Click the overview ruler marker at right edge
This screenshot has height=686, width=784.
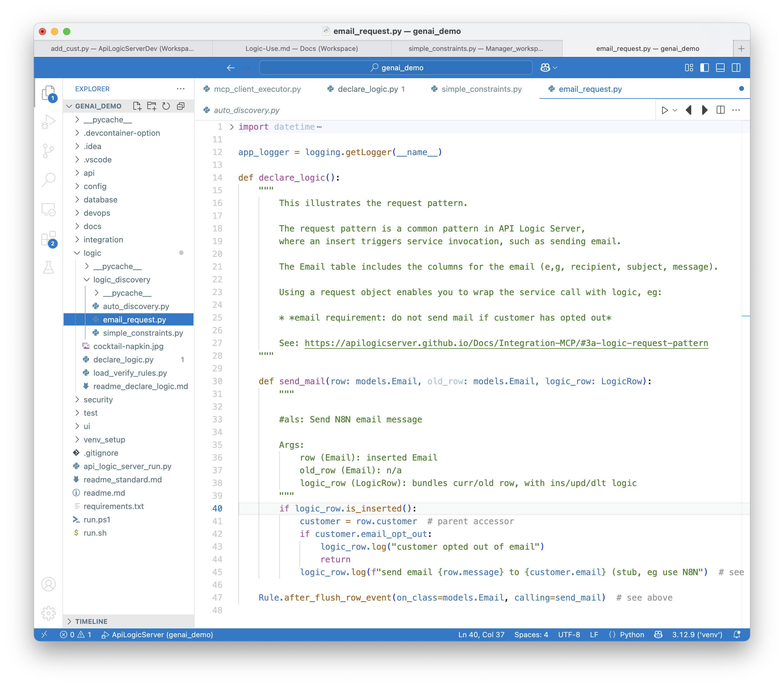pyautogui.click(x=745, y=316)
